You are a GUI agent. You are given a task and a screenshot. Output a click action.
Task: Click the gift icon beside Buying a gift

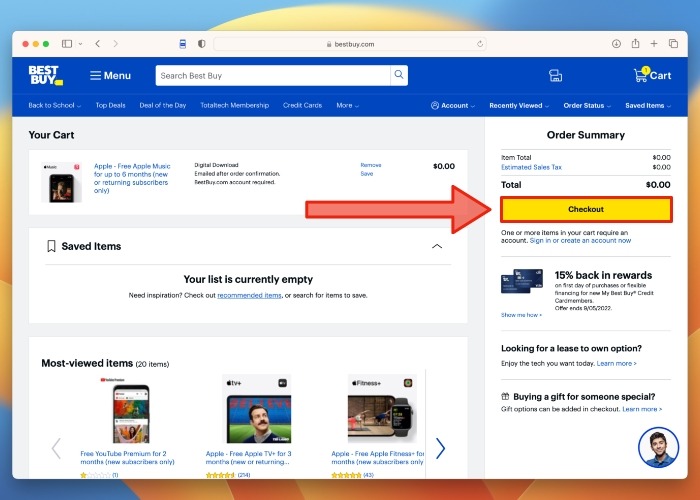coord(505,396)
